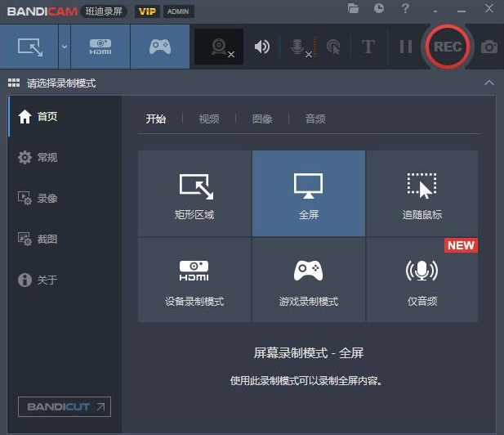Toggle the webcam overlay

(219, 47)
